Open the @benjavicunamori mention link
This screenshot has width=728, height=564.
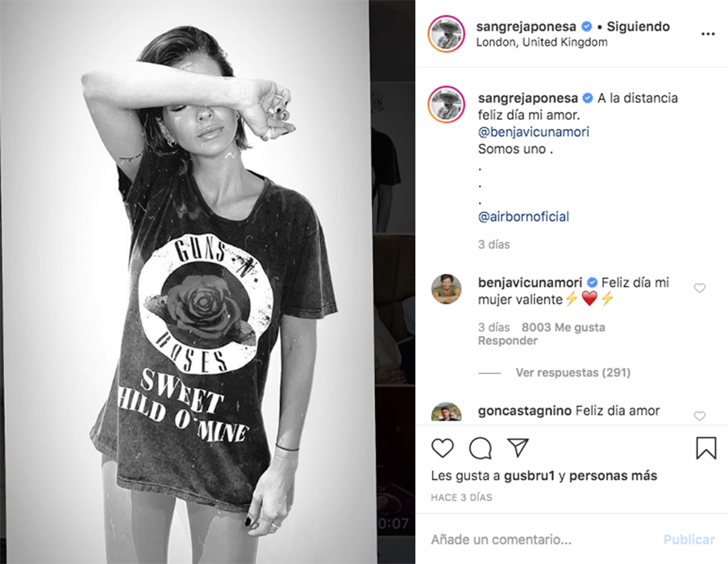tap(534, 132)
